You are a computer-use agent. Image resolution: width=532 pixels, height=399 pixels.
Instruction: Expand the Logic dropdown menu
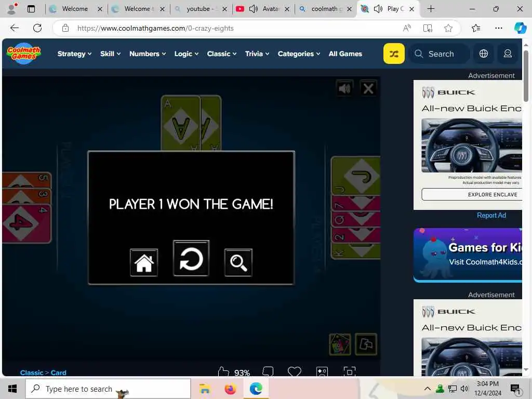(187, 54)
